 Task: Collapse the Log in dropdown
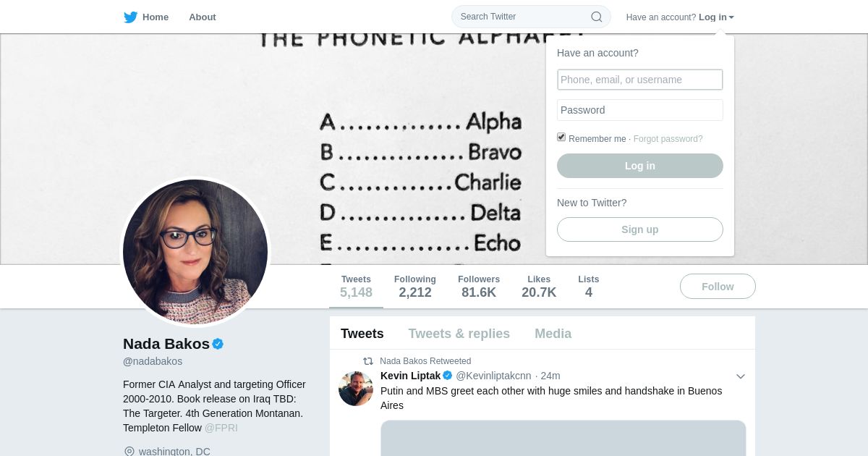pyautogui.click(x=716, y=17)
